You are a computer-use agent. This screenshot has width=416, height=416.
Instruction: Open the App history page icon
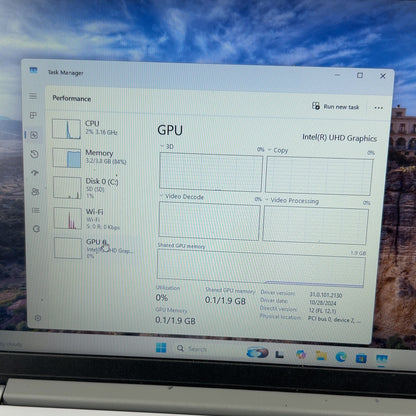[34, 154]
